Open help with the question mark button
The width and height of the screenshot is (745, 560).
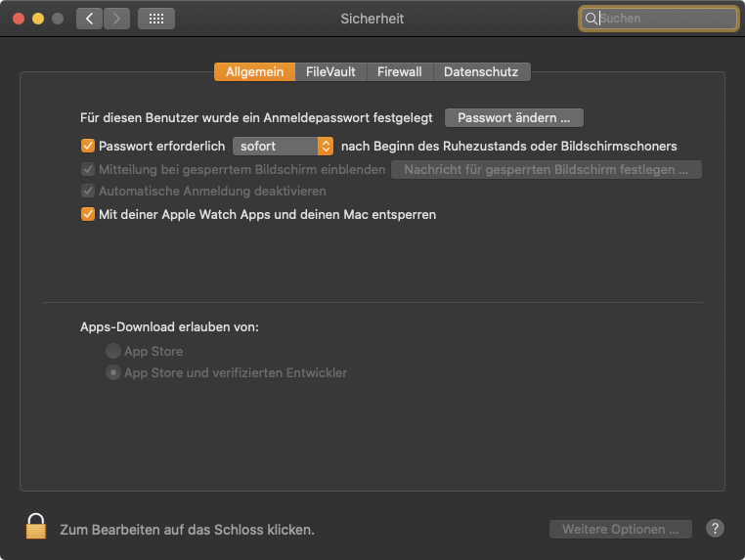715,529
